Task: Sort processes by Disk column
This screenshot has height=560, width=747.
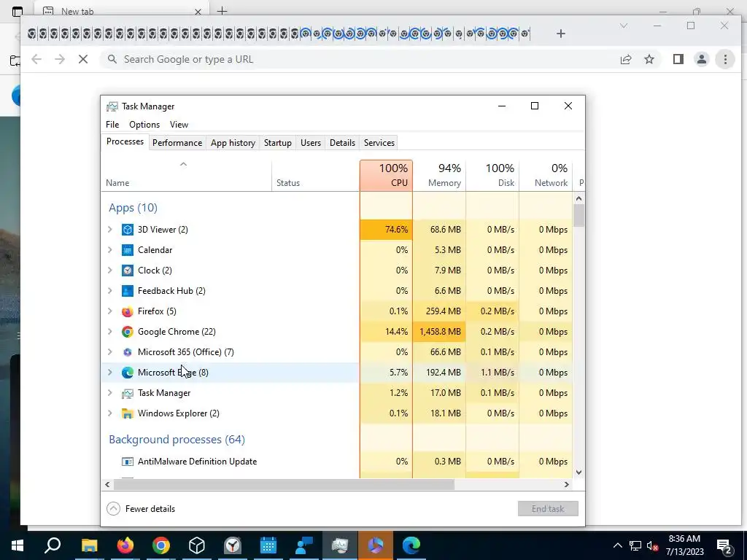Action: coord(492,176)
